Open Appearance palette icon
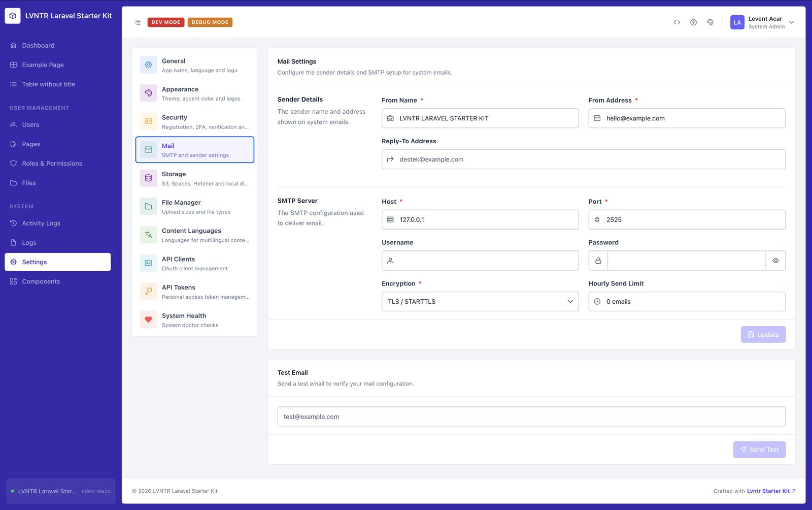The height and width of the screenshot is (510, 812). pyautogui.click(x=148, y=93)
